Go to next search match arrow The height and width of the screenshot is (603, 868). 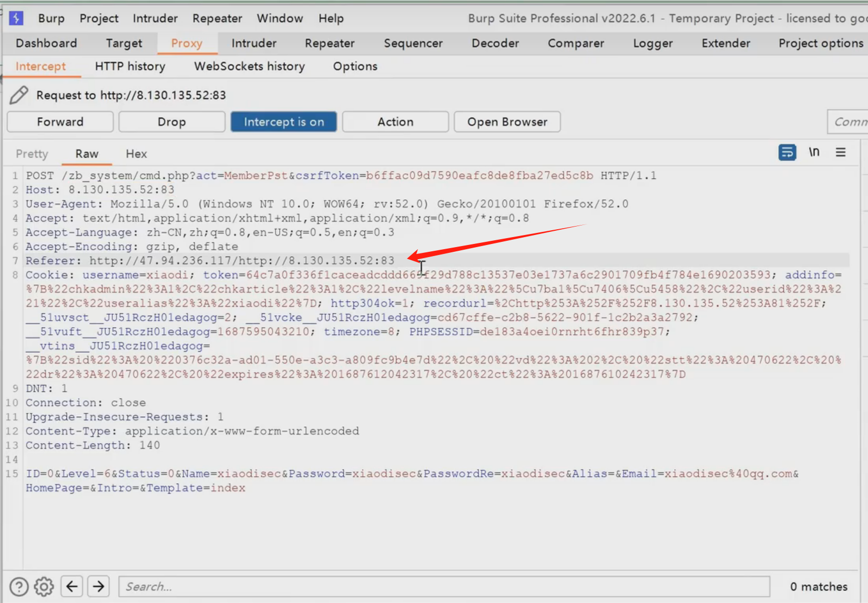pos(98,586)
